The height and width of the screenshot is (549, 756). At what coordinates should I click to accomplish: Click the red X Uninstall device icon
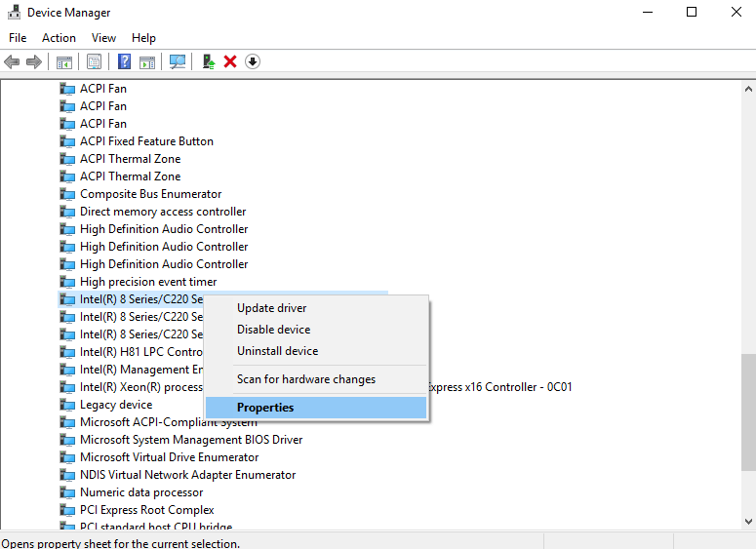coord(230,61)
